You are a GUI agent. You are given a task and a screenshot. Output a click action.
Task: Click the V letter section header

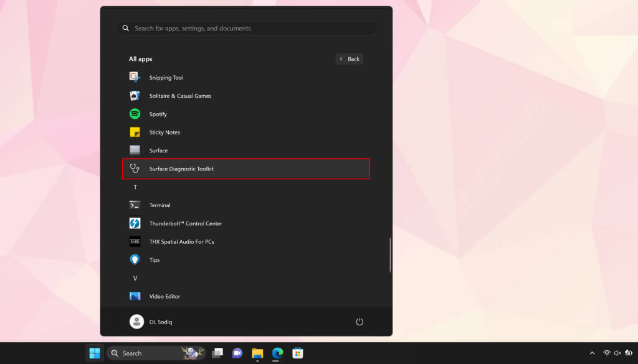point(135,278)
